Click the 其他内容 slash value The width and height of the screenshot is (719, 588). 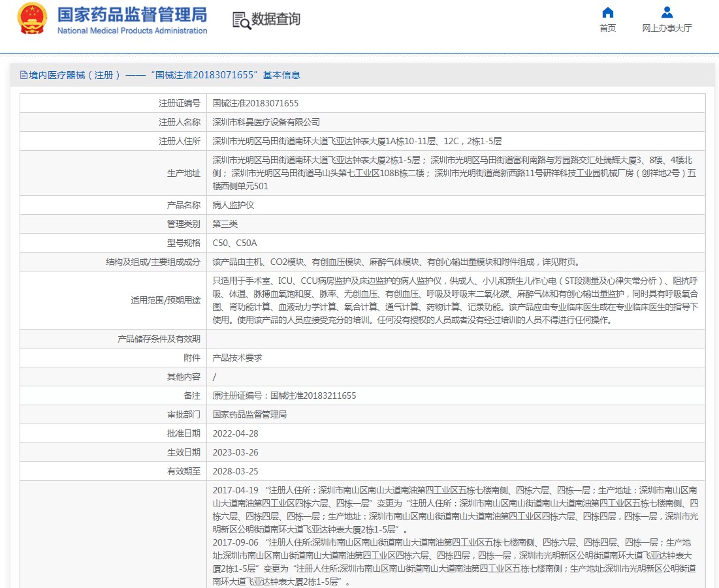click(214, 377)
